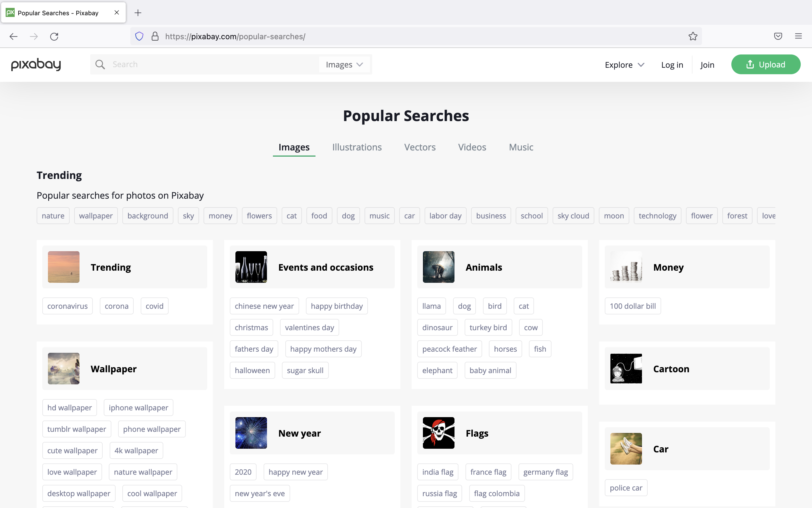Switch to the Vectors tab

pyautogui.click(x=420, y=147)
